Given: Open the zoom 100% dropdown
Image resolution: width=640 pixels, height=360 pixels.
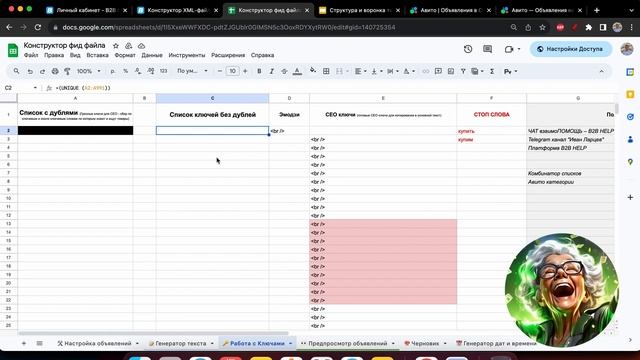Looking at the screenshot, I should [x=89, y=71].
